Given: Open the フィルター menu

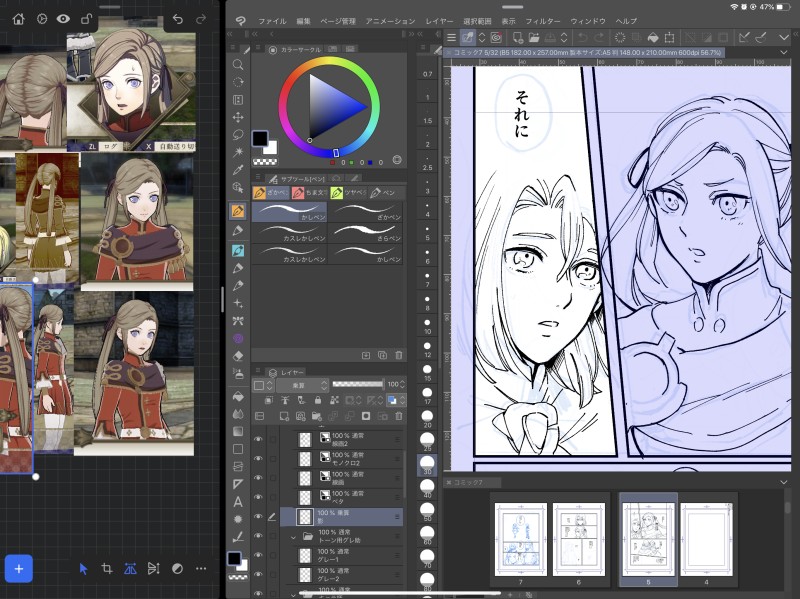Looking at the screenshot, I should coord(543,21).
